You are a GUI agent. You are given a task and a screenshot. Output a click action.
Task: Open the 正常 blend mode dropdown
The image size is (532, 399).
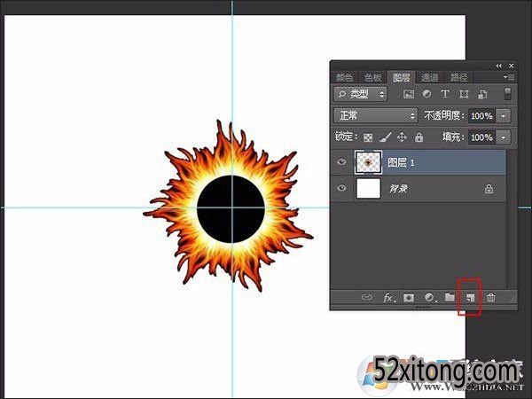click(x=376, y=115)
